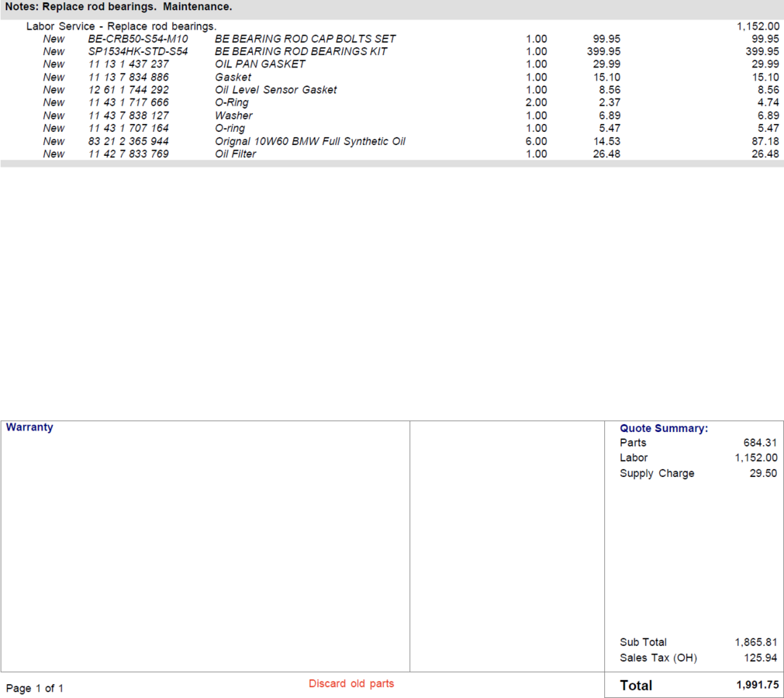The height and width of the screenshot is (698, 784).
Task: Select the BE Bearing Rod Bearings Kit description
Action: (301, 51)
